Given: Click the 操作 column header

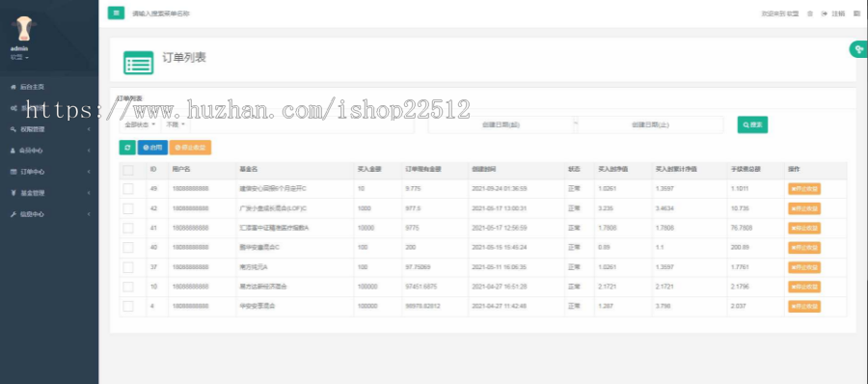Looking at the screenshot, I should click(x=794, y=169).
